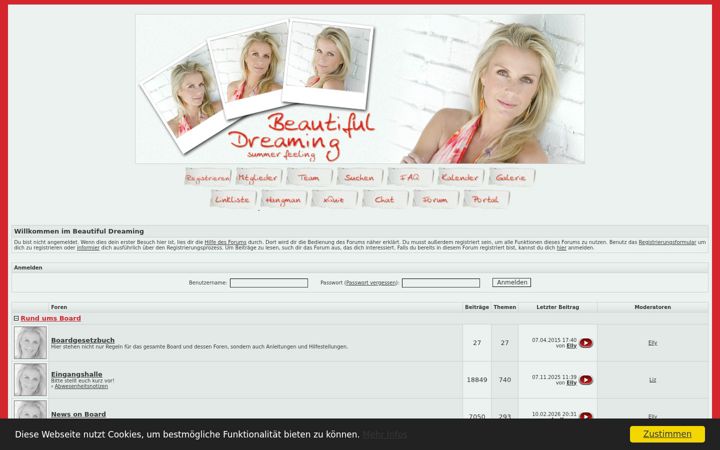The height and width of the screenshot is (450, 720).
Task: Open the Galerie navigation button
Action: [512, 177]
